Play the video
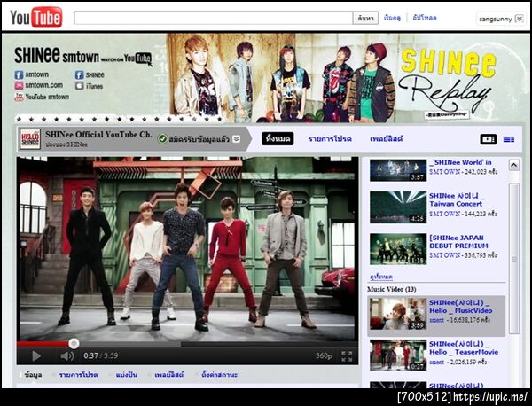This screenshot has height=406, width=532. click(36, 355)
